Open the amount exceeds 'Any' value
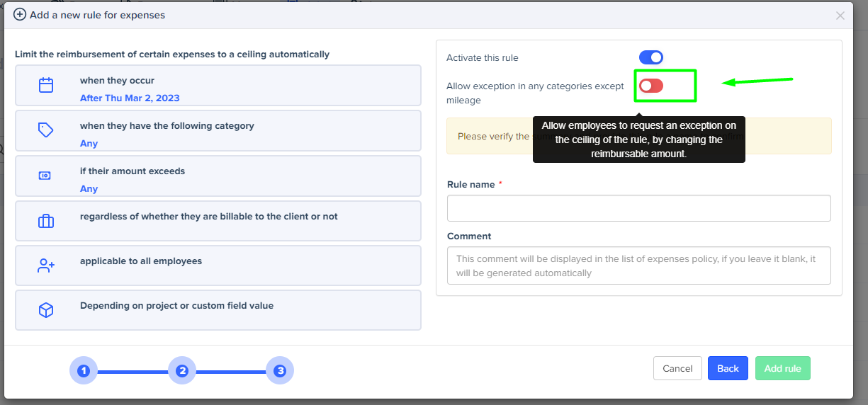The image size is (868, 405). pos(89,189)
